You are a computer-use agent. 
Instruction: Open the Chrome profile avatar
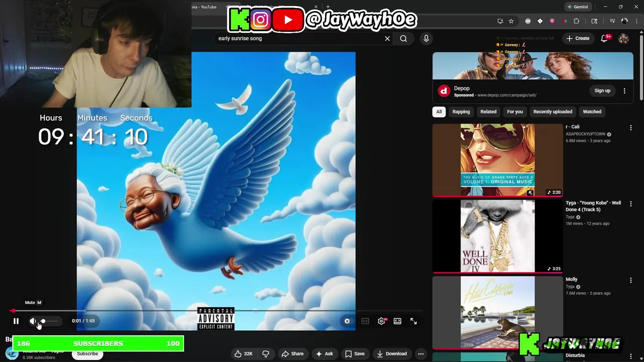click(x=624, y=21)
